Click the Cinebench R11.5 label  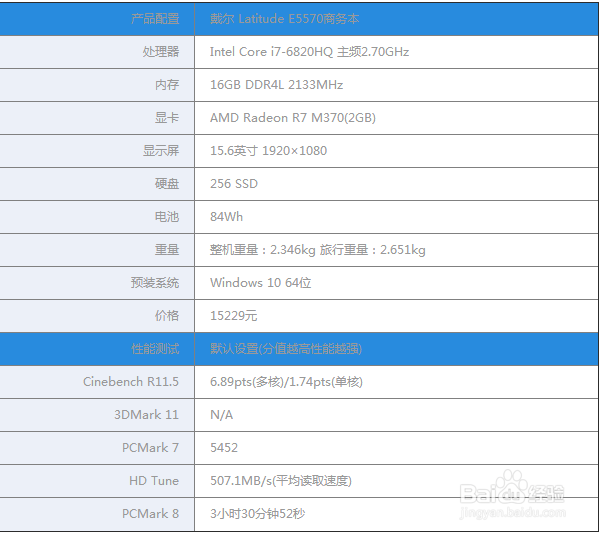click(131, 381)
